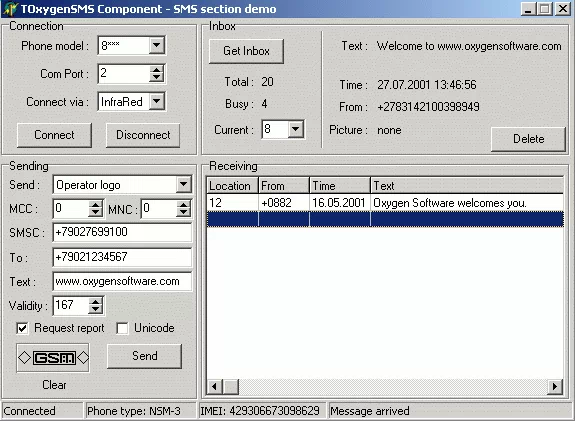Select the received message at location 12
This screenshot has width=575, height=421.
[x=385, y=202]
